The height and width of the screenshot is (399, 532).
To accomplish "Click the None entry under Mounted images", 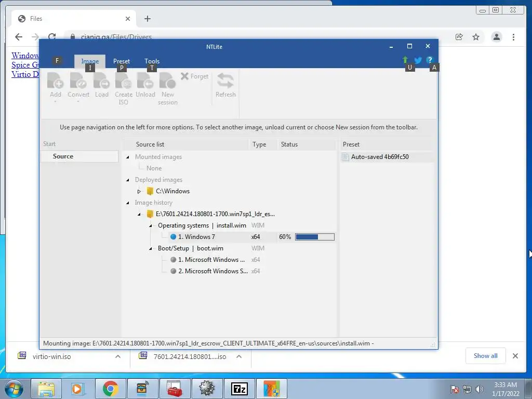I will (154, 168).
